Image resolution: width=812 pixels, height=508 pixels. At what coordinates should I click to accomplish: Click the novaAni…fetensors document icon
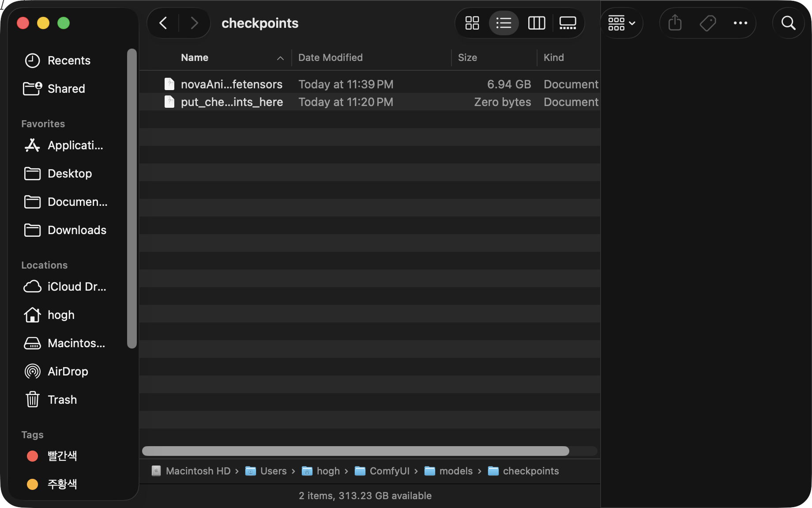(169, 84)
